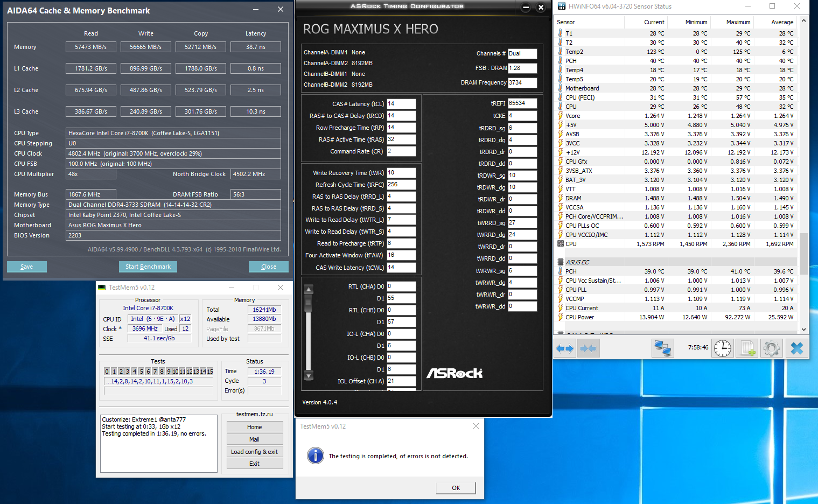Click the thermometer icon beside Motherboard sensor

pyautogui.click(x=561, y=88)
